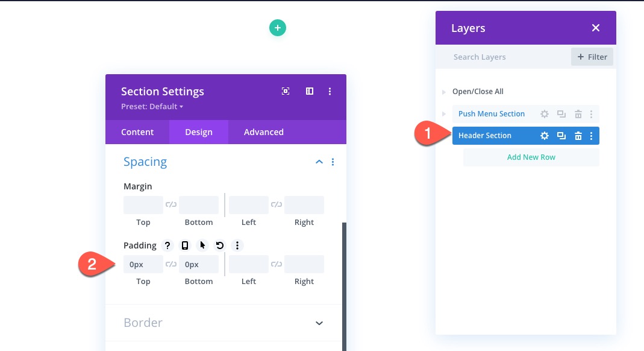Open padding help via the question mark icon
644x351 pixels.
(x=167, y=245)
